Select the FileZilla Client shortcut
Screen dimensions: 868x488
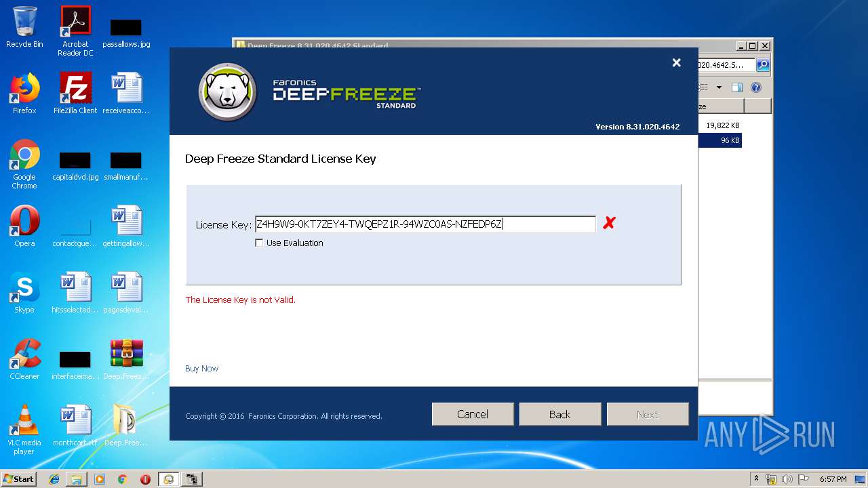tap(75, 94)
